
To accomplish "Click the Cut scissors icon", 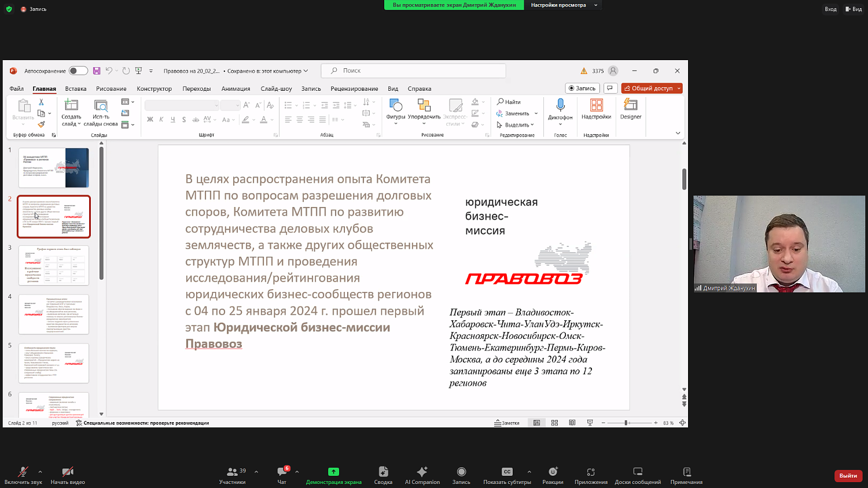I will click(41, 102).
